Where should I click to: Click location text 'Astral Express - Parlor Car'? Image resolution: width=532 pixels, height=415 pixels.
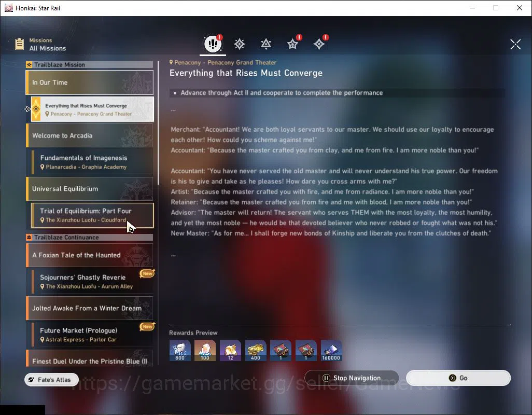(x=81, y=340)
